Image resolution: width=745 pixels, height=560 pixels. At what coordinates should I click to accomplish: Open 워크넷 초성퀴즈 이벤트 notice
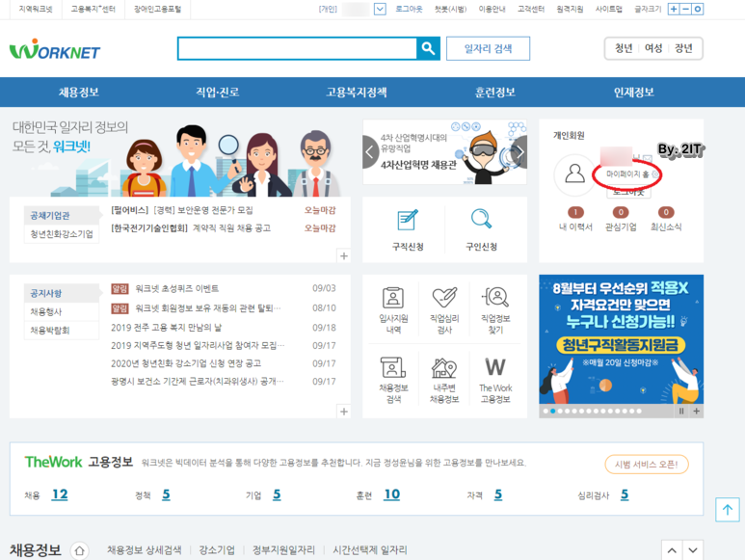(176, 289)
